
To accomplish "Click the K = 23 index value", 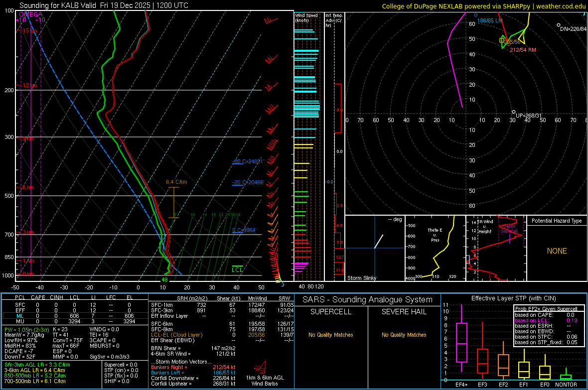I will coord(60,329).
